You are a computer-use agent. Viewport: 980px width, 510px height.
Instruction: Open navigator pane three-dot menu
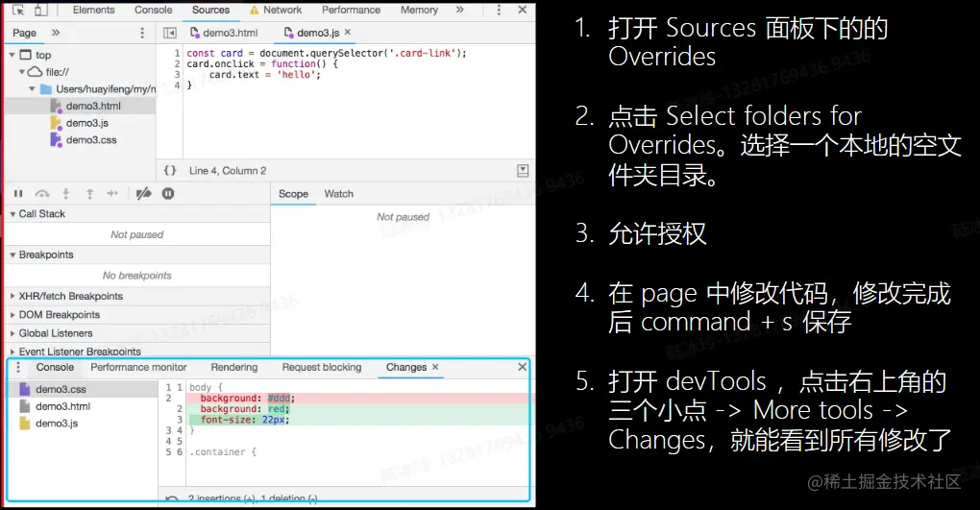point(142,33)
